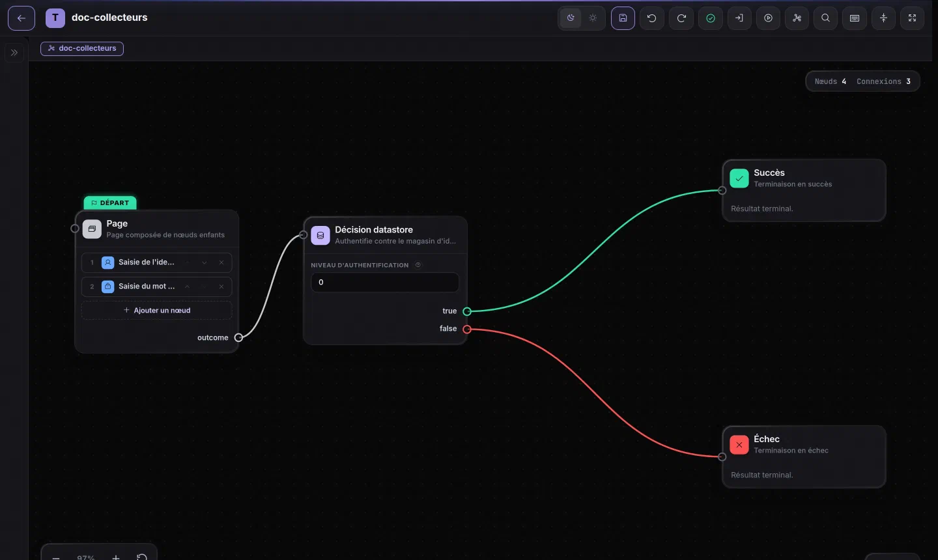Select the doc-collecteurs breadcrumb tab

click(x=82, y=48)
